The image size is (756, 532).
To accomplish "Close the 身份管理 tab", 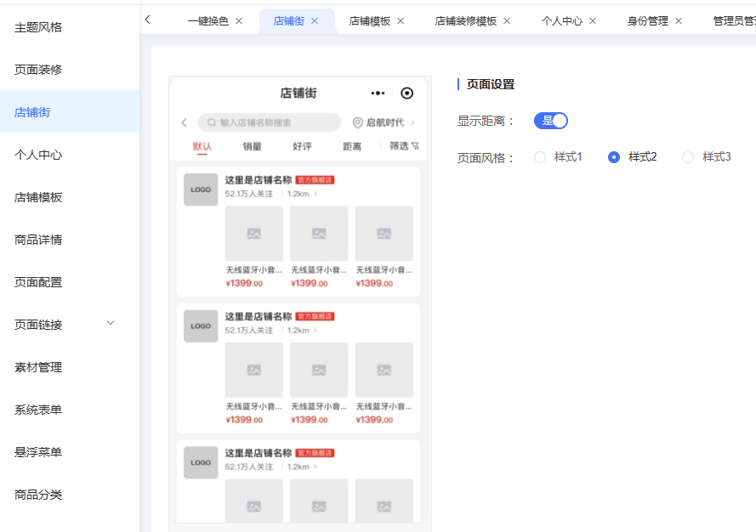I will tap(679, 21).
